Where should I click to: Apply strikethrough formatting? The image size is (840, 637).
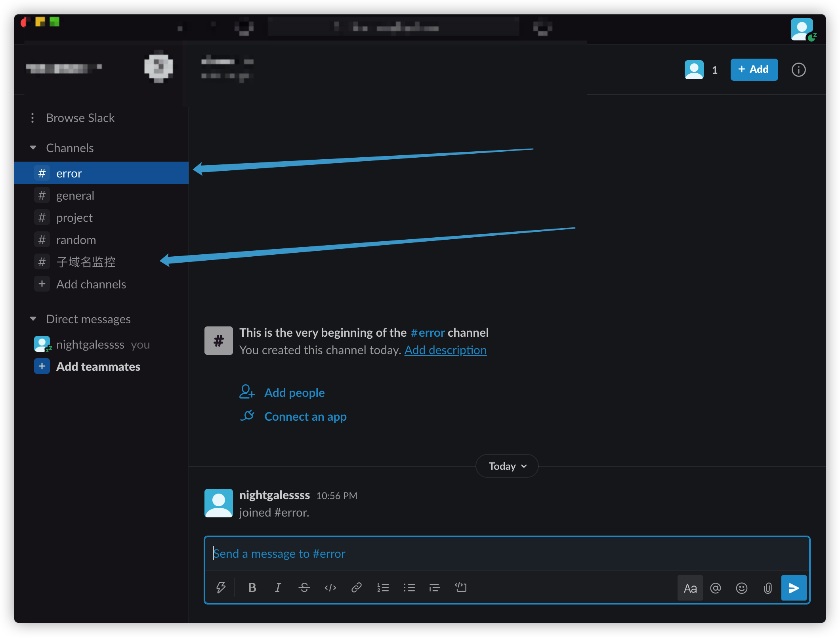pos(304,587)
